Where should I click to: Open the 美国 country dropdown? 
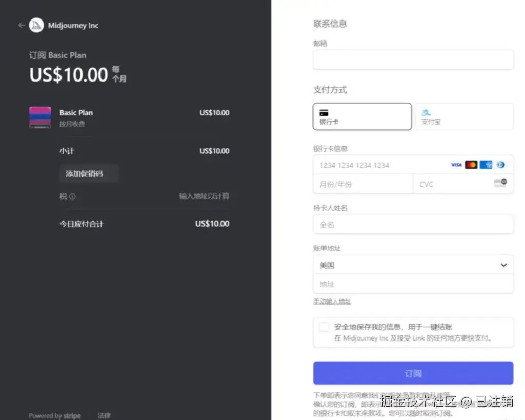pyautogui.click(x=413, y=265)
